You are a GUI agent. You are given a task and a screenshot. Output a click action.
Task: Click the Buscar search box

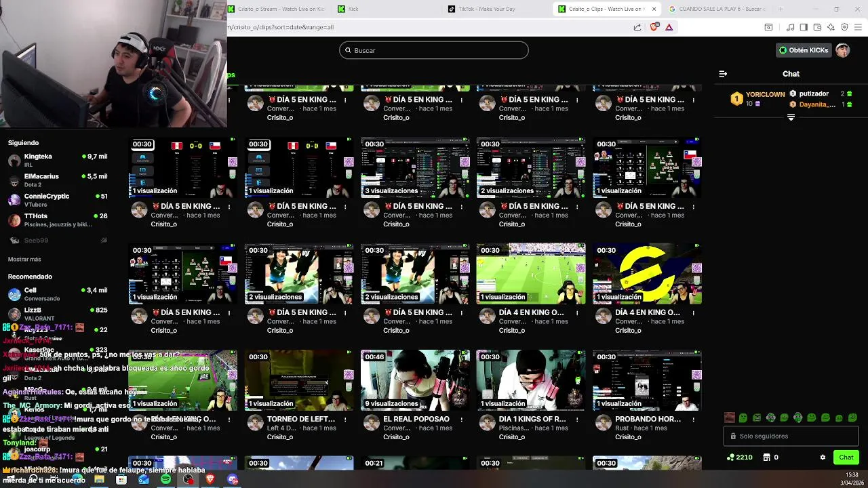tap(434, 50)
